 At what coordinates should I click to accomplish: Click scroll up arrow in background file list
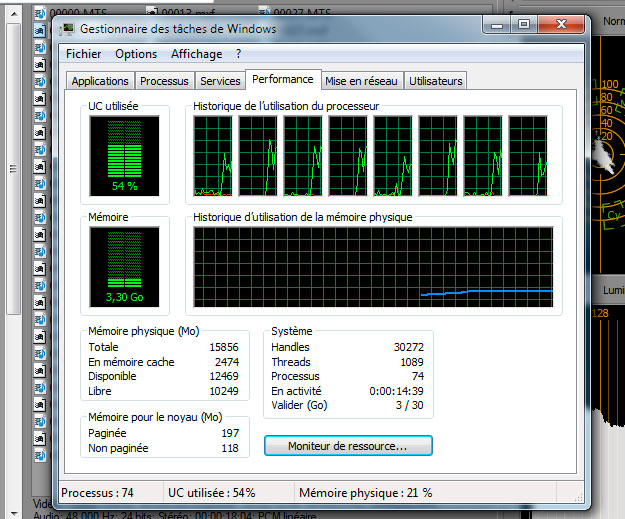[x=14, y=14]
